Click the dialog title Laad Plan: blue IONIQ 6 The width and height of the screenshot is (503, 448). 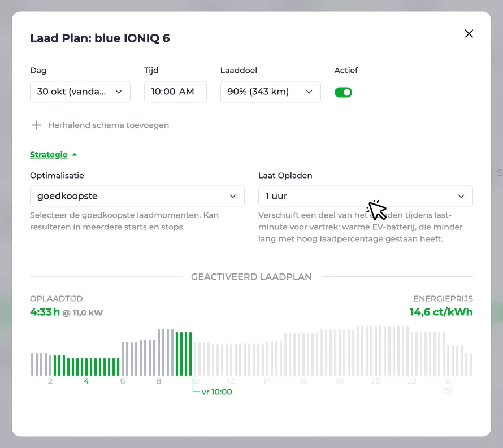[x=100, y=38]
